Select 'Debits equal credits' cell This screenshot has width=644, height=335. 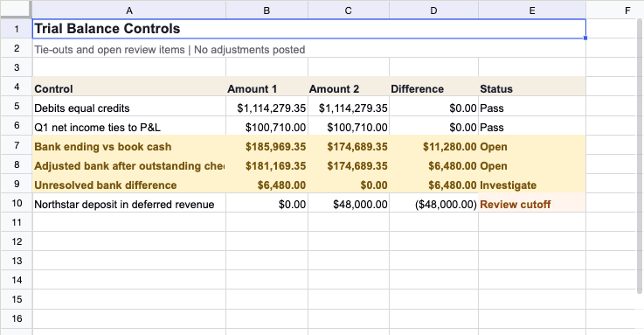click(x=129, y=106)
